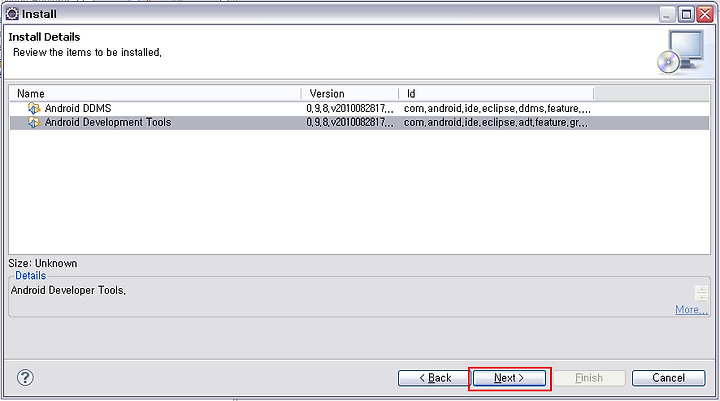
Task: Click the help question mark icon
Action: (x=25, y=378)
